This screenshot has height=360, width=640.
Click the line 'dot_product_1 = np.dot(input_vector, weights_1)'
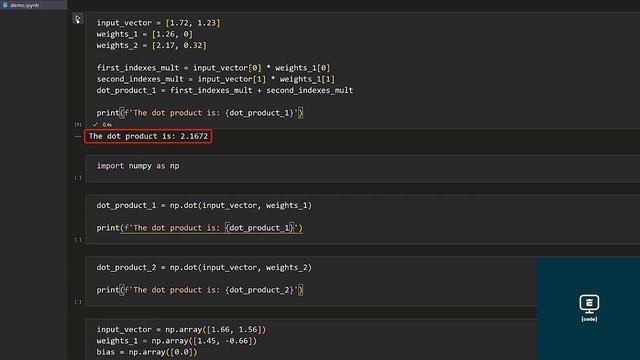(204, 205)
